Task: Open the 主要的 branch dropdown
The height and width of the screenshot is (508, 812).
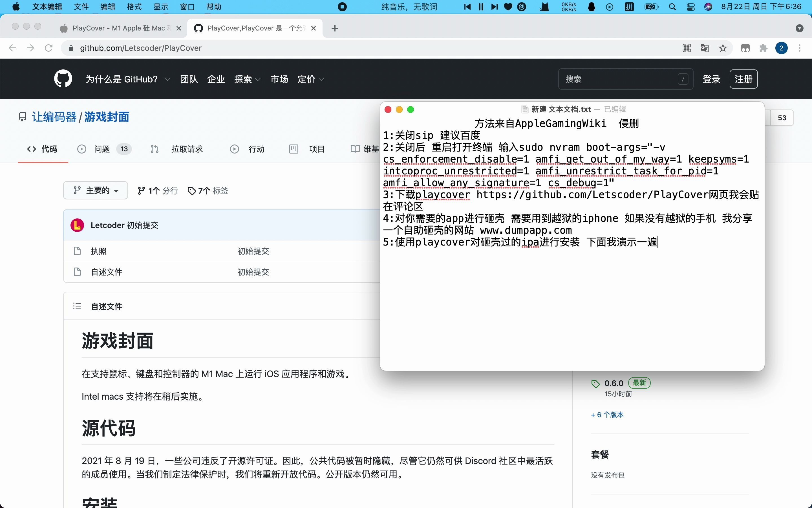Action: pyautogui.click(x=96, y=190)
